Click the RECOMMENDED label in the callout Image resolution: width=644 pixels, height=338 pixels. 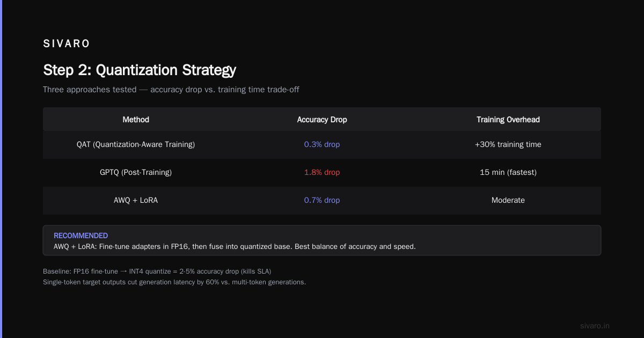80,236
